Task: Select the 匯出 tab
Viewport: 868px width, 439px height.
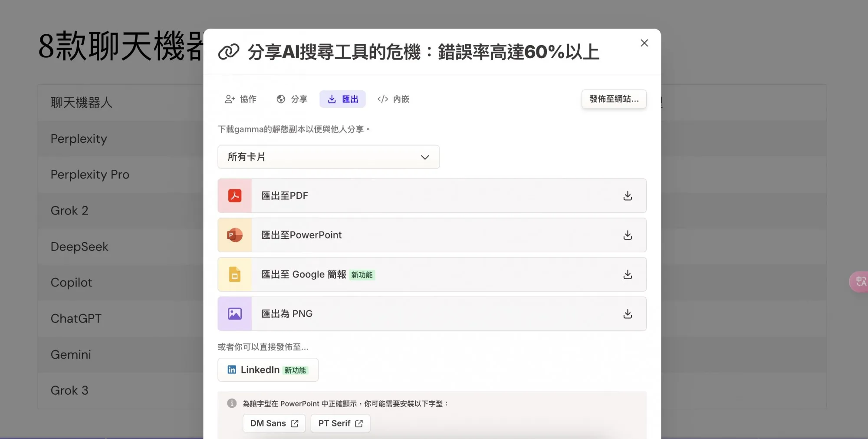Action: [342, 99]
